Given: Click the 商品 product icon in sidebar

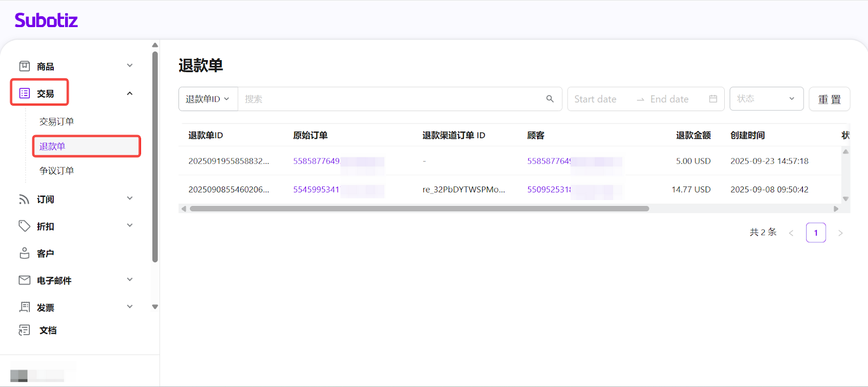Looking at the screenshot, I should [24, 66].
